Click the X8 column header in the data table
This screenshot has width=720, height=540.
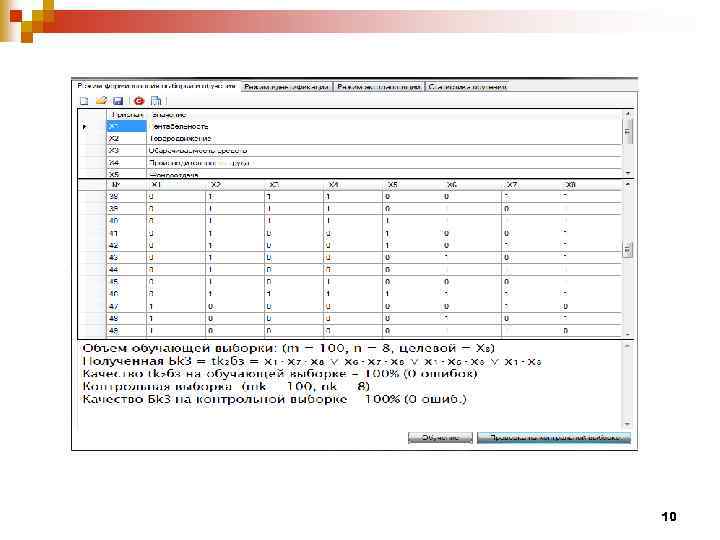pyautogui.click(x=591, y=185)
